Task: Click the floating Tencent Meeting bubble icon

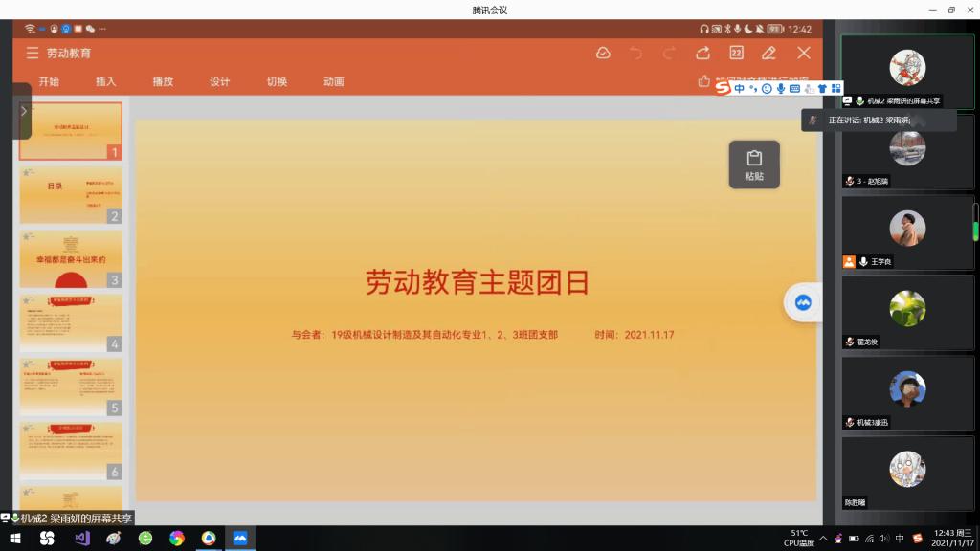Action: point(802,302)
